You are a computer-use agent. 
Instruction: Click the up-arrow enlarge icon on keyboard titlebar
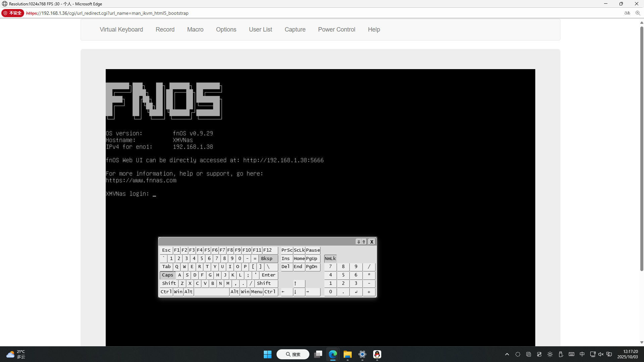(x=364, y=242)
